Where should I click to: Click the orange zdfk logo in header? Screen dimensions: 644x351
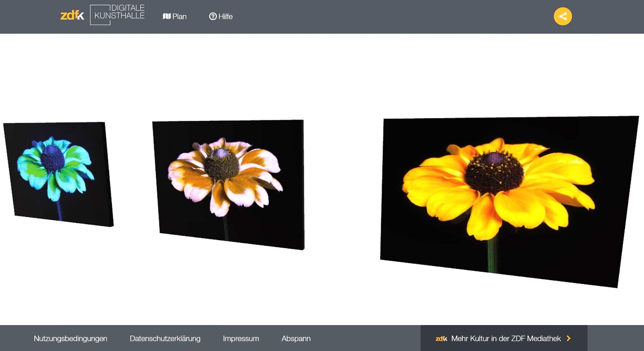click(x=72, y=16)
